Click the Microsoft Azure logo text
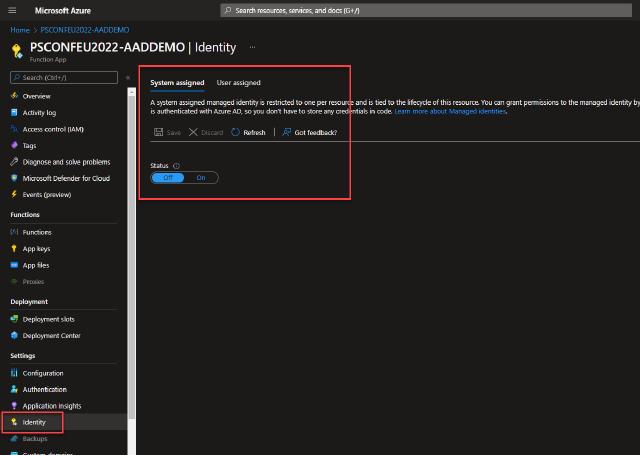Viewport: 640px width, 455px height. [63, 11]
